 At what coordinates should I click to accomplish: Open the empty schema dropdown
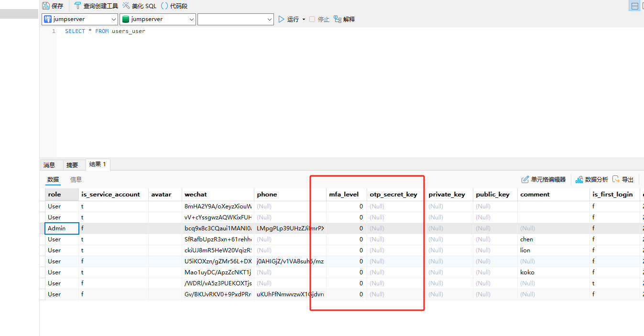[x=235, y=19]
